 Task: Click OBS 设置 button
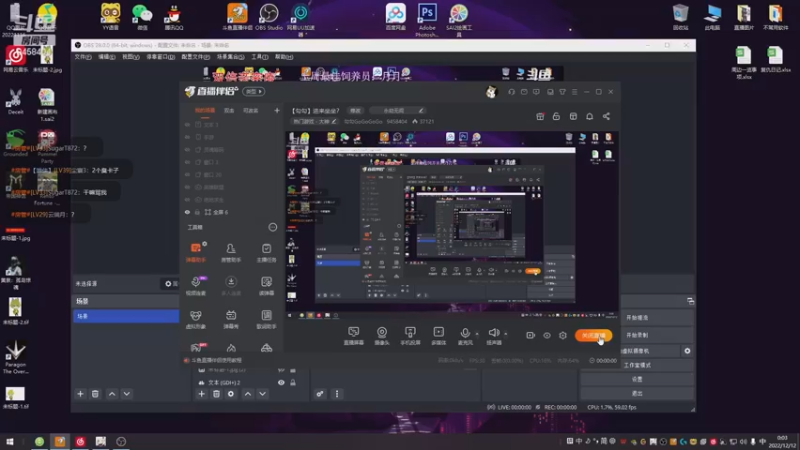637,379
